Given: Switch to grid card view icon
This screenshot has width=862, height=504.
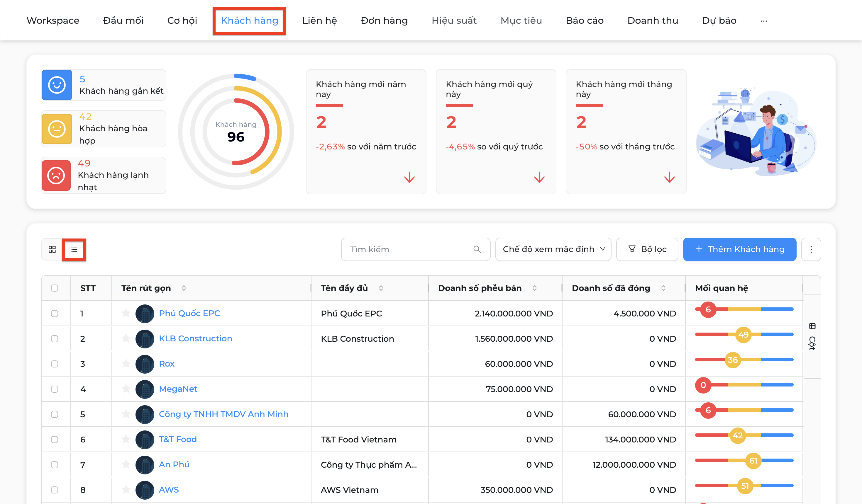Looking at the screenshot, I should click(52, 249).
